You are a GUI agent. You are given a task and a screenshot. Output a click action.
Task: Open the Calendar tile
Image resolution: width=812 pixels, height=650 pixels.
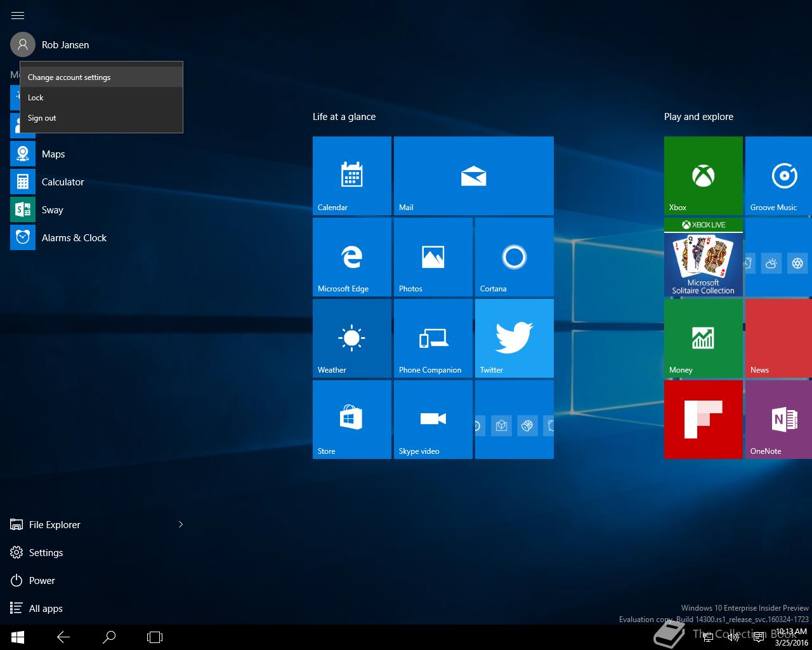pos(352,176)
